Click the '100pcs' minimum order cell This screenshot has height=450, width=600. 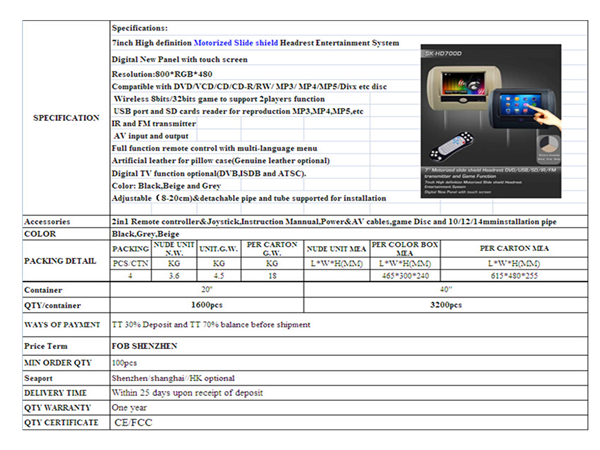click(x=349, y=363)
